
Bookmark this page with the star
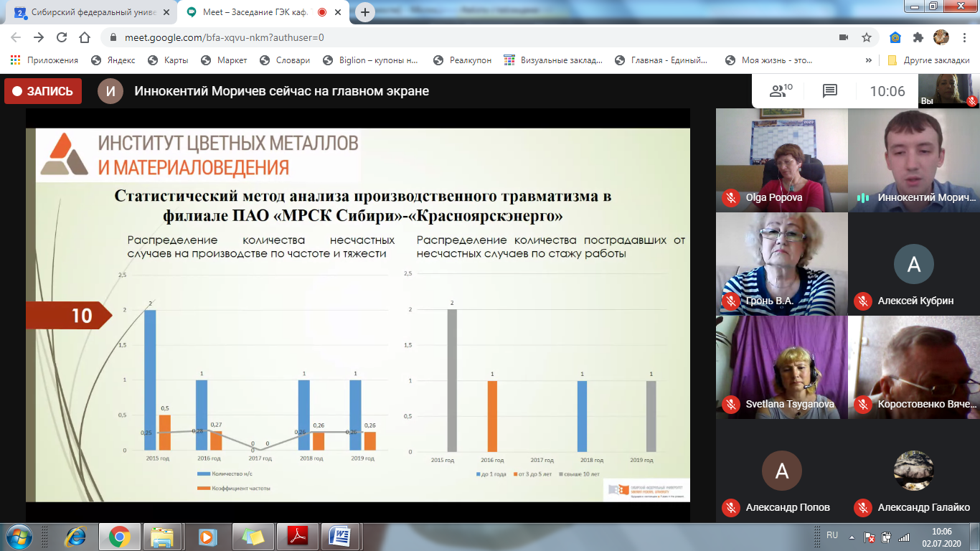tap(867, 37)
